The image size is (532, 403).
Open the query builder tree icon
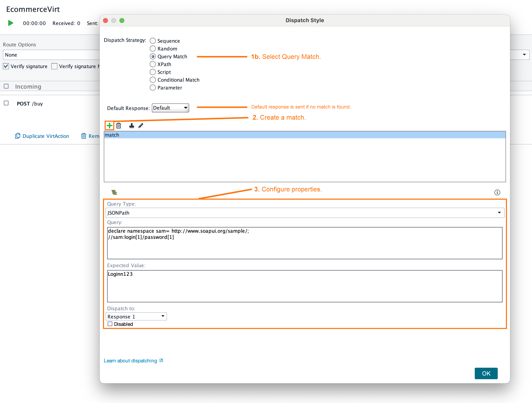(x=115, y=192)
